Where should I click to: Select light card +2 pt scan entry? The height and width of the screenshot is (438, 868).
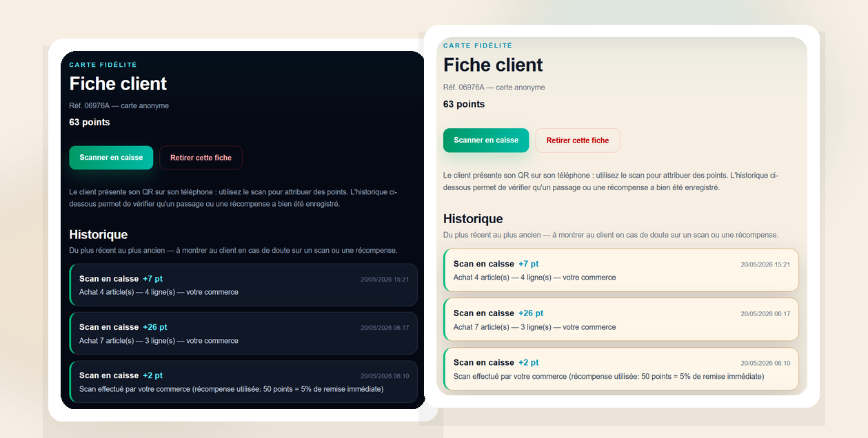point(621,368)
